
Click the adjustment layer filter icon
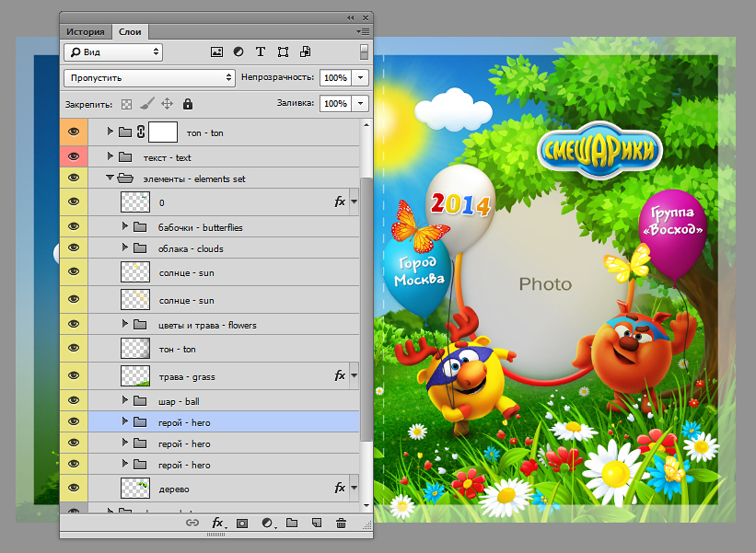[x=238, y=52]
